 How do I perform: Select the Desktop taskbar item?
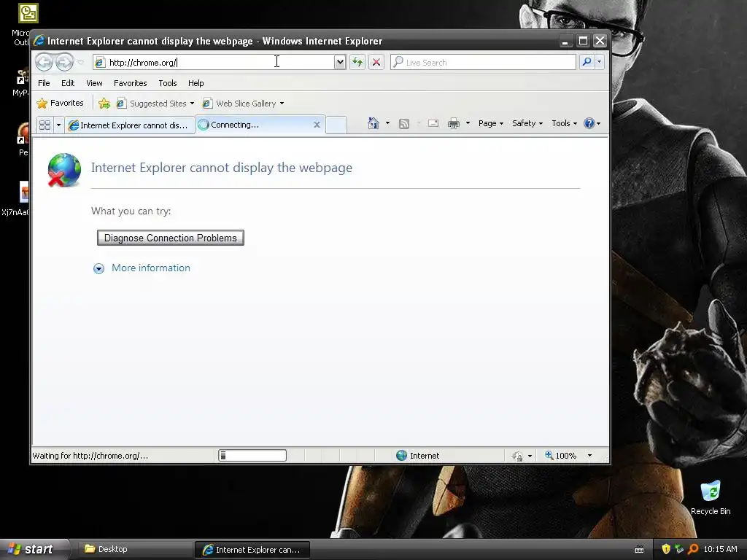point(135,549)
